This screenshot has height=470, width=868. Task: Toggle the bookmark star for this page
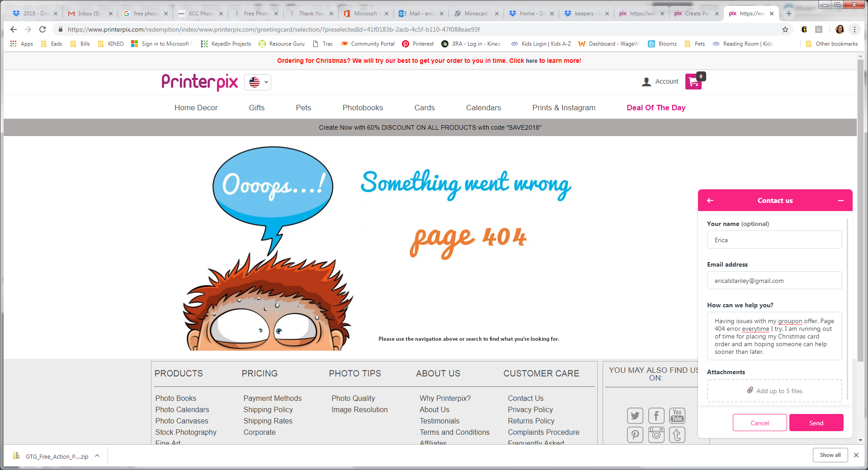click(x=786, y=29)
